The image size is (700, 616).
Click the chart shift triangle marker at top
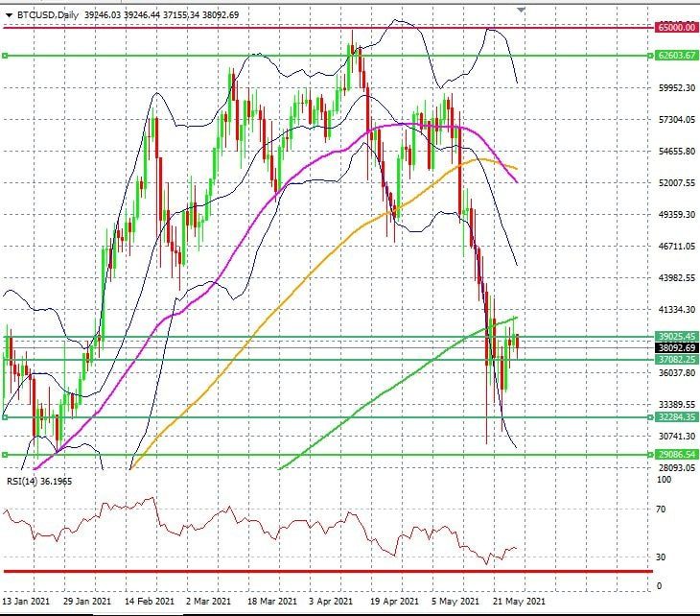point(521,10)
